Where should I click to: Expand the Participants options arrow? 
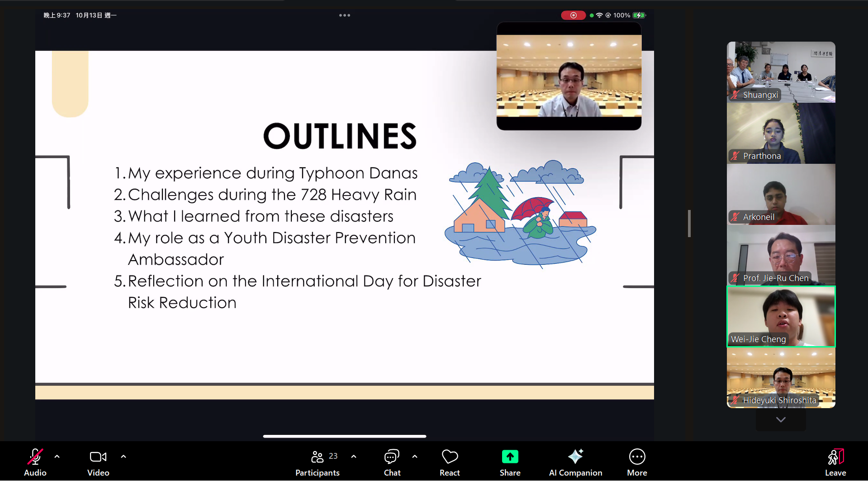354,457
